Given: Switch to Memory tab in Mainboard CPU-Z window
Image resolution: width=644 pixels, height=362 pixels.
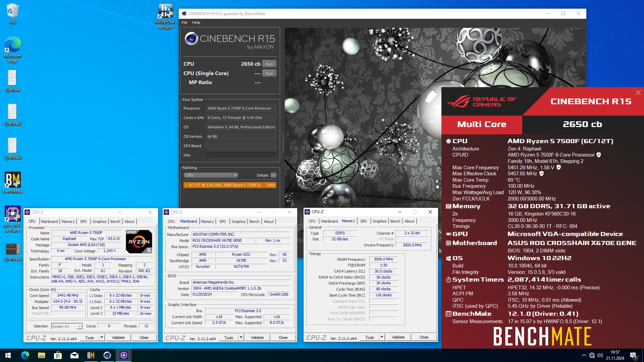Looking at the screenshot, I should pos(207,222).
